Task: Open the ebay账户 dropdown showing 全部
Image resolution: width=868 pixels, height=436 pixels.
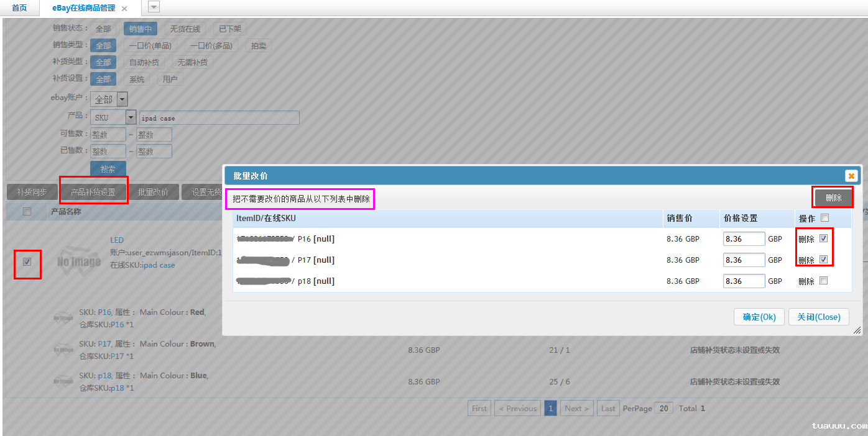Action: point(121,99)
